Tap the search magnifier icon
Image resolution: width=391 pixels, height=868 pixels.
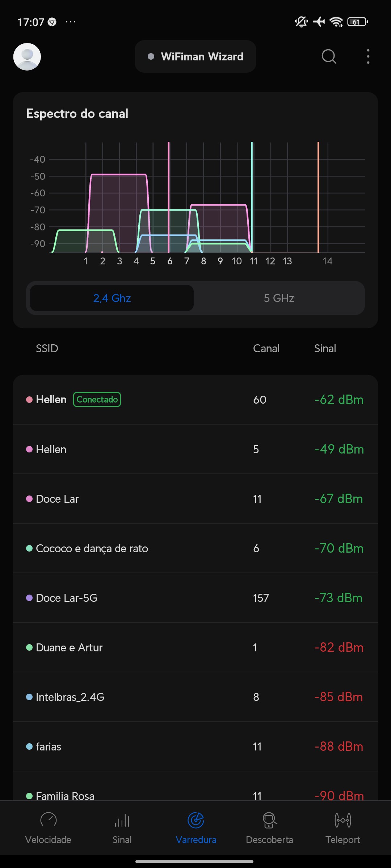click(329, 56)
